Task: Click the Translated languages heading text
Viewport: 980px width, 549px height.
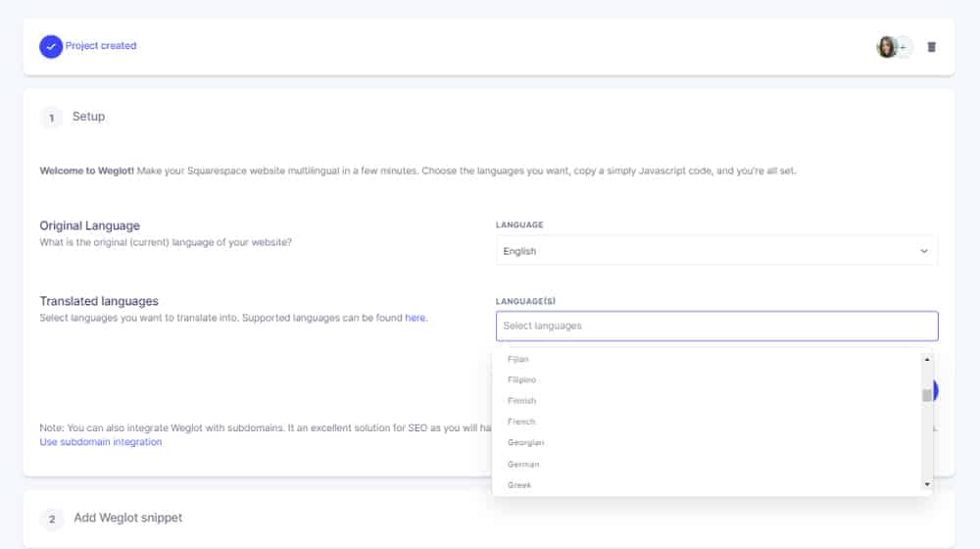Action: click(99, 301)
